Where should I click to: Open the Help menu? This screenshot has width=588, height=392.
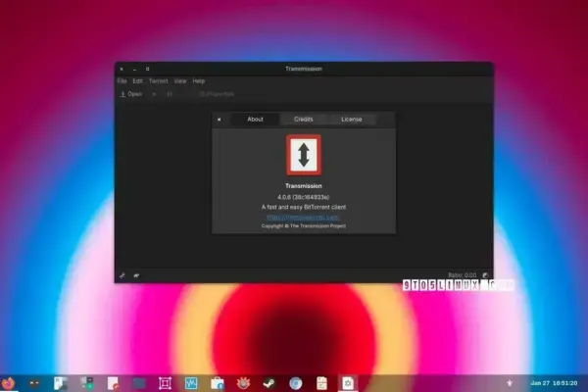click(x=199, y=81)
